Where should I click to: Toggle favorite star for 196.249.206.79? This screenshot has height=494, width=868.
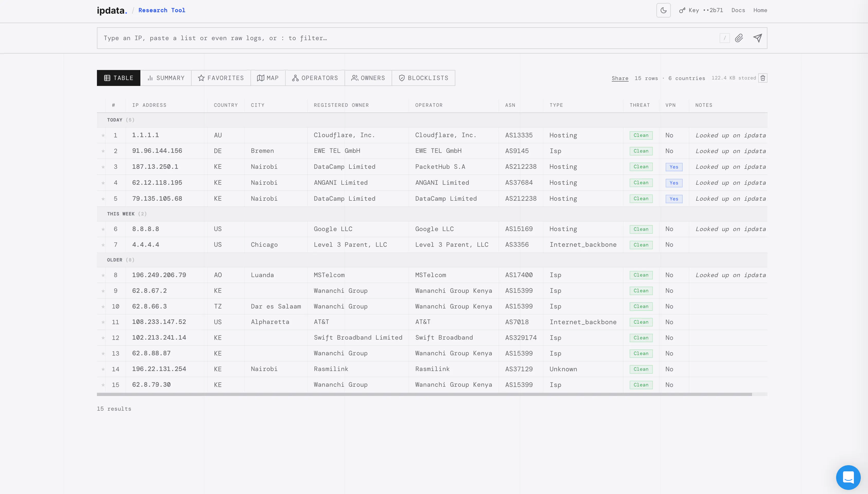tap(103, 275)
